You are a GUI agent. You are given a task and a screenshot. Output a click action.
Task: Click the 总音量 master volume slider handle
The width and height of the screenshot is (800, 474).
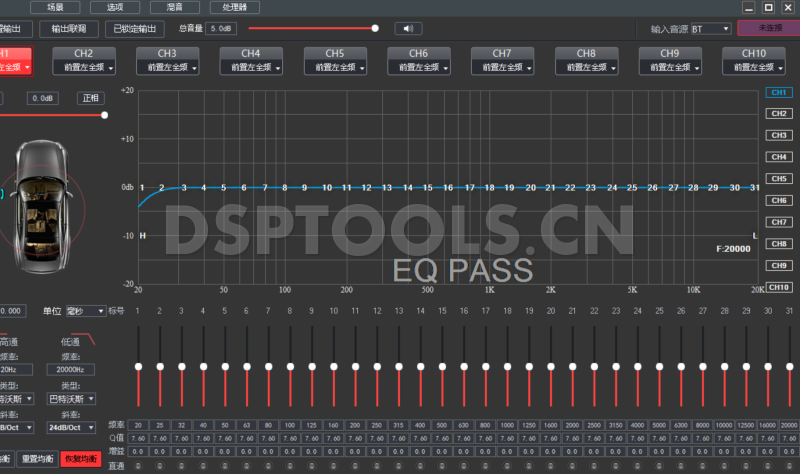point(375,29)
